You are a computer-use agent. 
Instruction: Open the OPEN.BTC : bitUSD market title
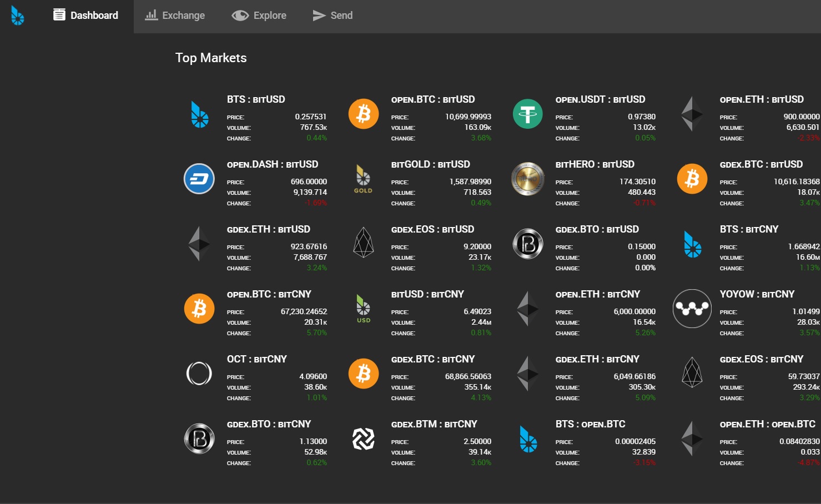tap(433, 99)
